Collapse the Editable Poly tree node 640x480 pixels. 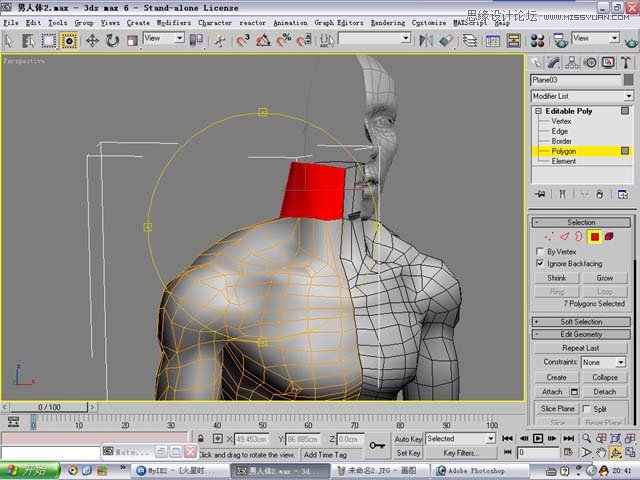coord(538,111)
